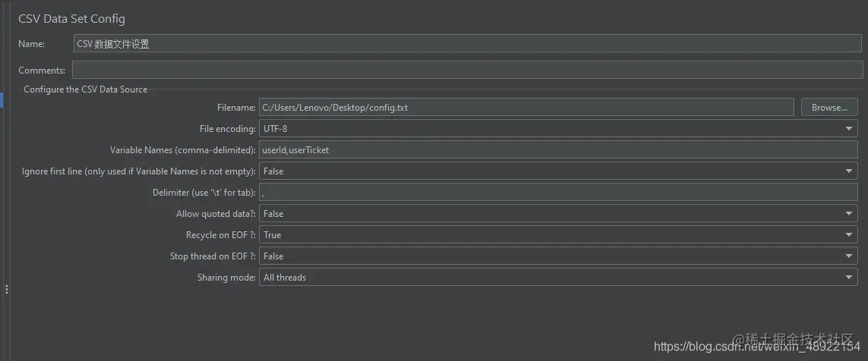868x361 pixels.
Task: Open the Ignore first line dropdown
Action: 558,171
